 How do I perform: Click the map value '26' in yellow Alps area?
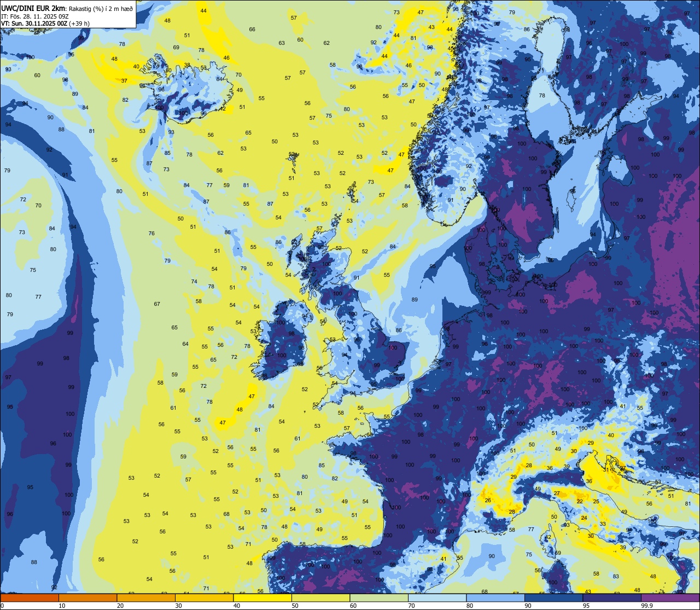(x=487, y=500)
